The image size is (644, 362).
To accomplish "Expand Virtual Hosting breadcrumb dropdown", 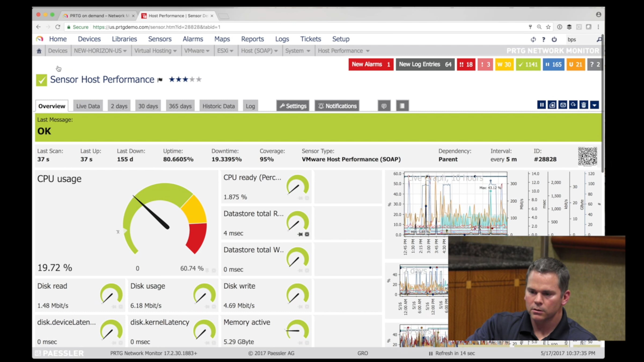I will (175, 51).
